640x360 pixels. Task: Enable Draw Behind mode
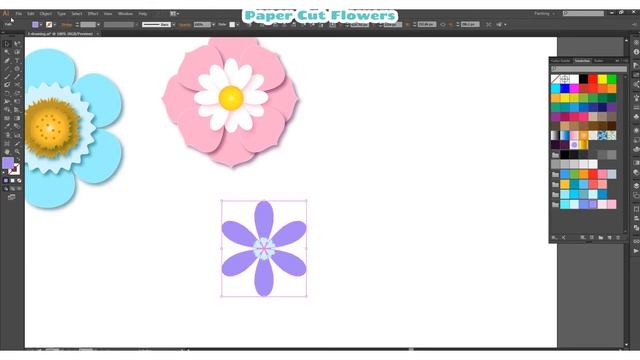(12, 189)
